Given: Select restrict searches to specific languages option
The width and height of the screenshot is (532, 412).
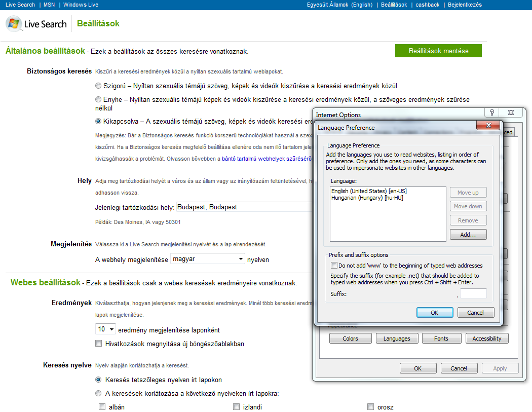Looking at the screenshot, I should [98, 393].
